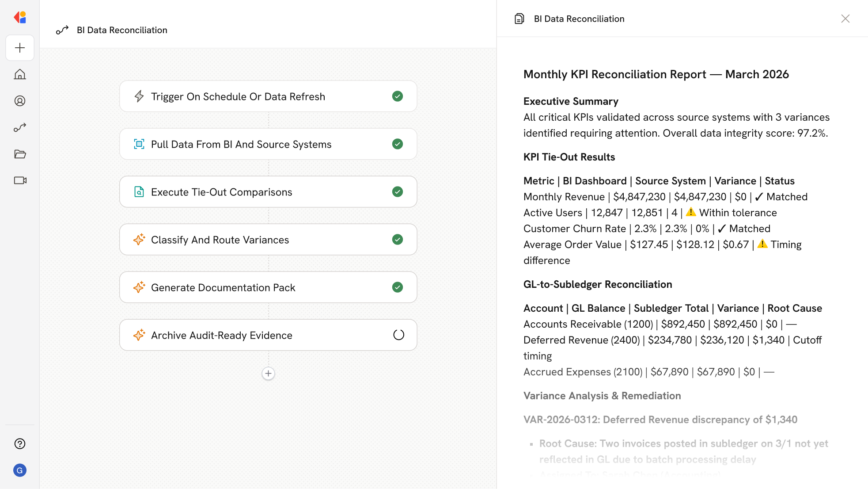Select Pull Data From BI And Source Systems step
Viewport: 868px width, 489px height.
241,144
